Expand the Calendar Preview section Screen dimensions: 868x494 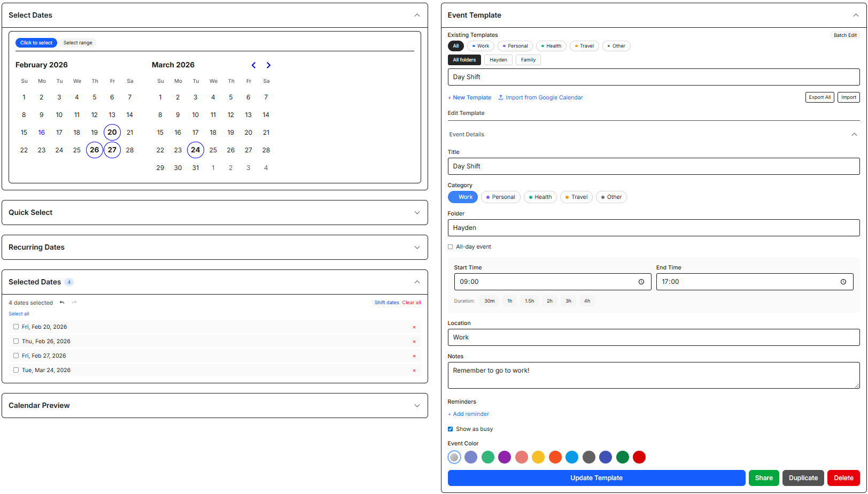[417, 405]
